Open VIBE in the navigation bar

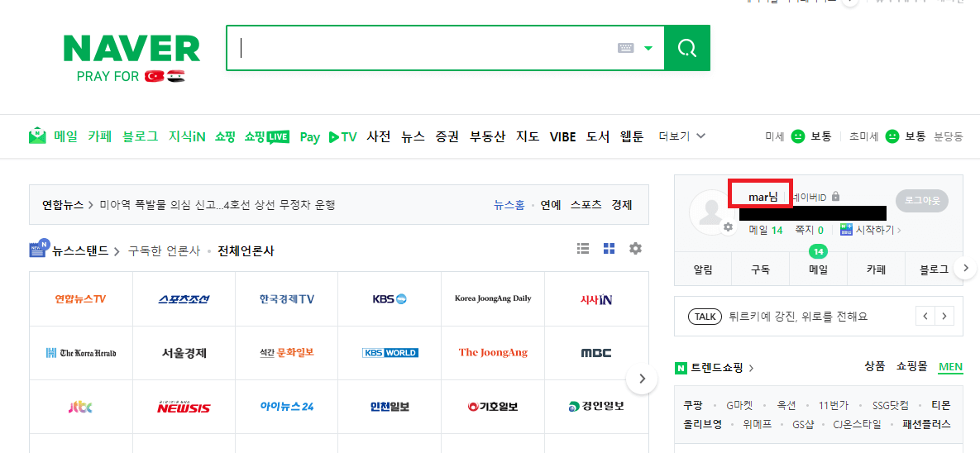point(562,136)
